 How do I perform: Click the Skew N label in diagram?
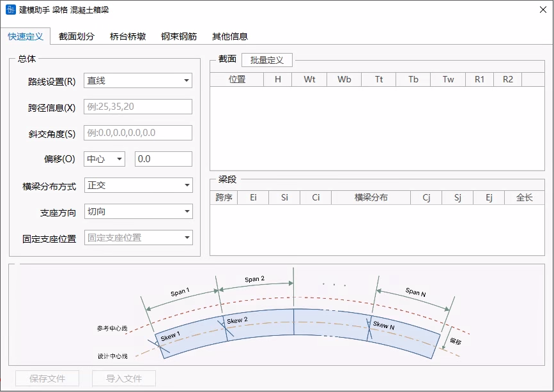pyautogui.click(x=383, y=325)
